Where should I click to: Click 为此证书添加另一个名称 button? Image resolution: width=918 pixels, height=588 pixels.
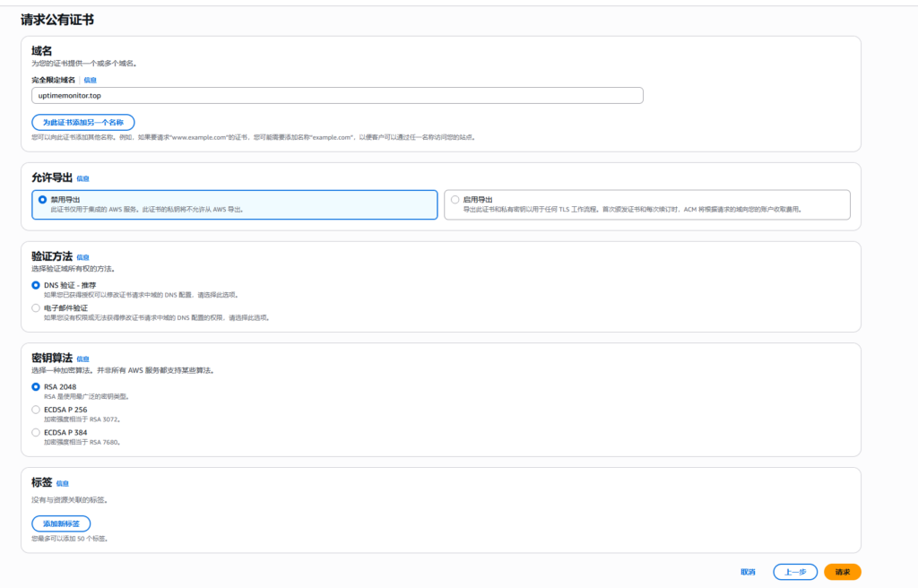(x=83, y=122)
